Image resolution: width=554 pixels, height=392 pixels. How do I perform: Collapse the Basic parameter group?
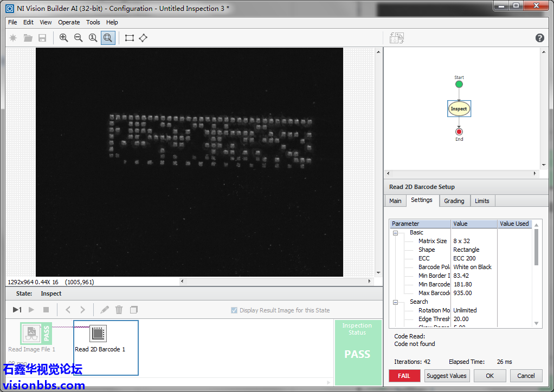point(395,233)
